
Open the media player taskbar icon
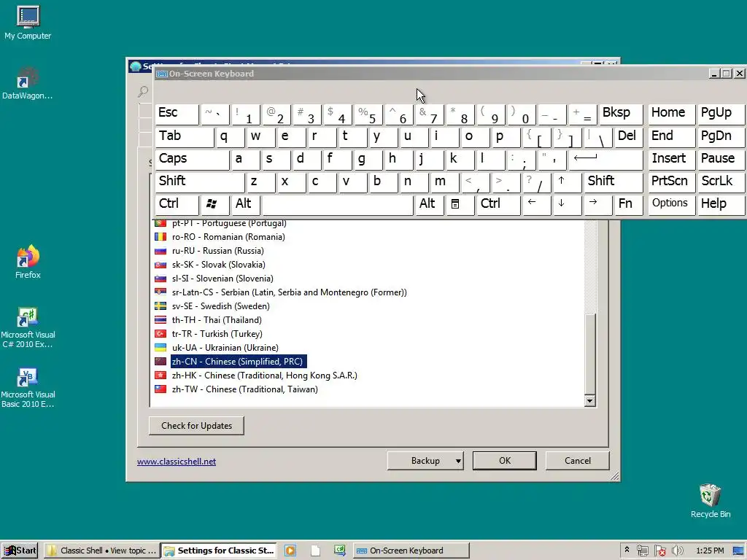coord(290,551)
